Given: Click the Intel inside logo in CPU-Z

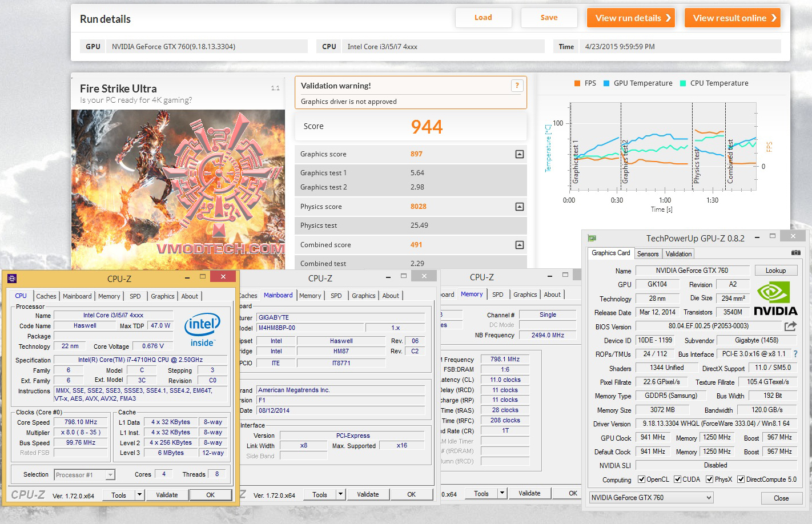Looking at the screenshot, I should 202,329.
